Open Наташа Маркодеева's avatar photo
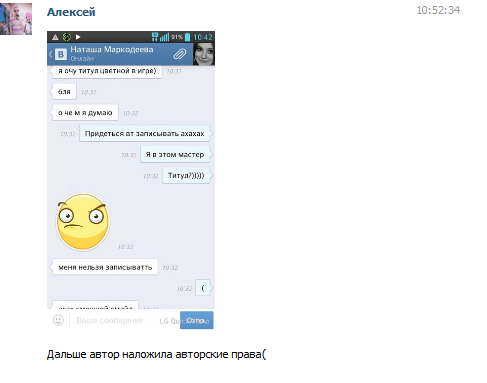 click(204, 54)
